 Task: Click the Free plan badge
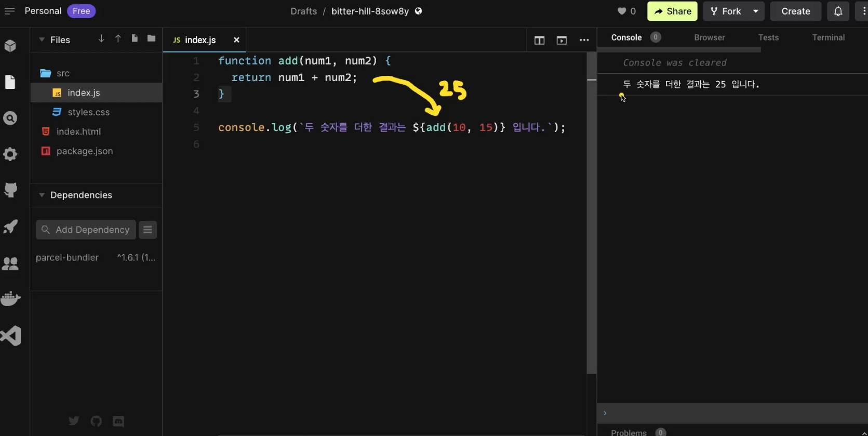pos(81,11)
